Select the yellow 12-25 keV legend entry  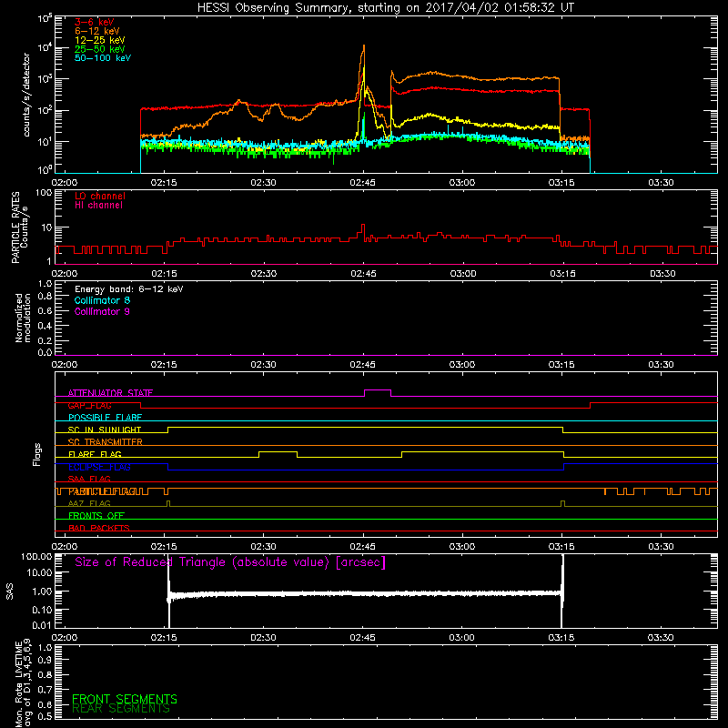click(100, 40)
